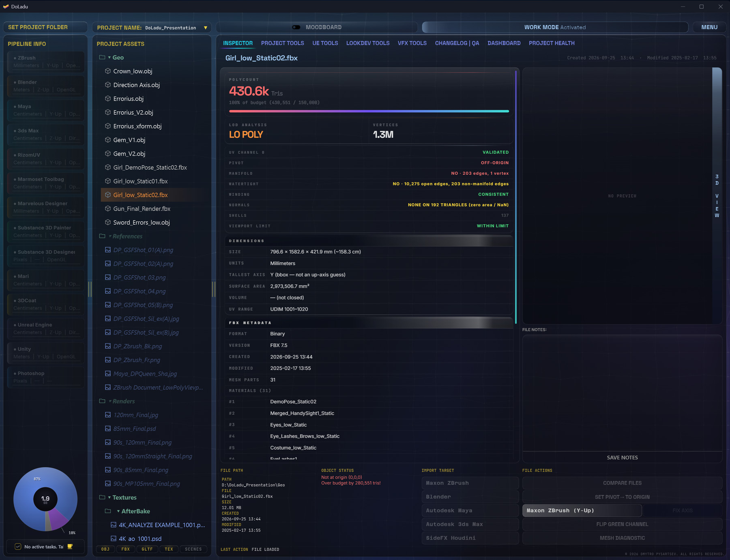Toggle the SCENES file filter chip

tap(193, 549)
